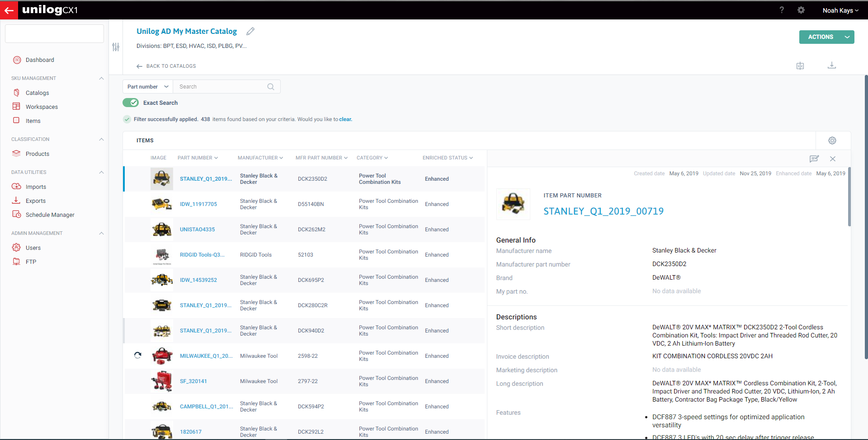Viewport: 868px width, 440px height.
Task: Click the search magnifier icon
Action: coord(271,87)
